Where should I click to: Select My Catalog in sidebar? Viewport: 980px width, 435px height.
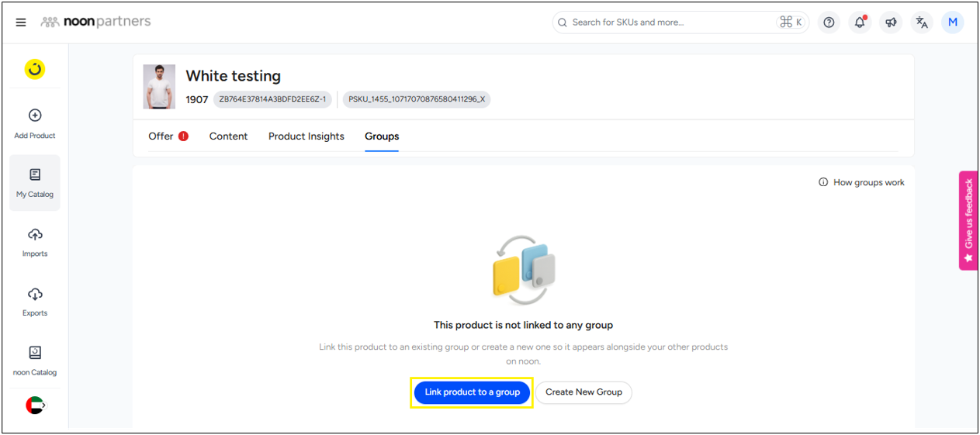coord(35,183)
